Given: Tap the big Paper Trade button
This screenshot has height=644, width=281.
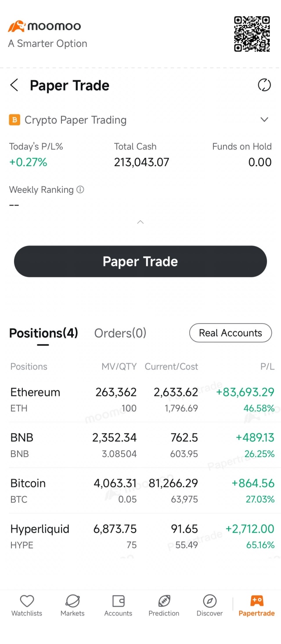Looking at the screenshot, I should (140, 261).
